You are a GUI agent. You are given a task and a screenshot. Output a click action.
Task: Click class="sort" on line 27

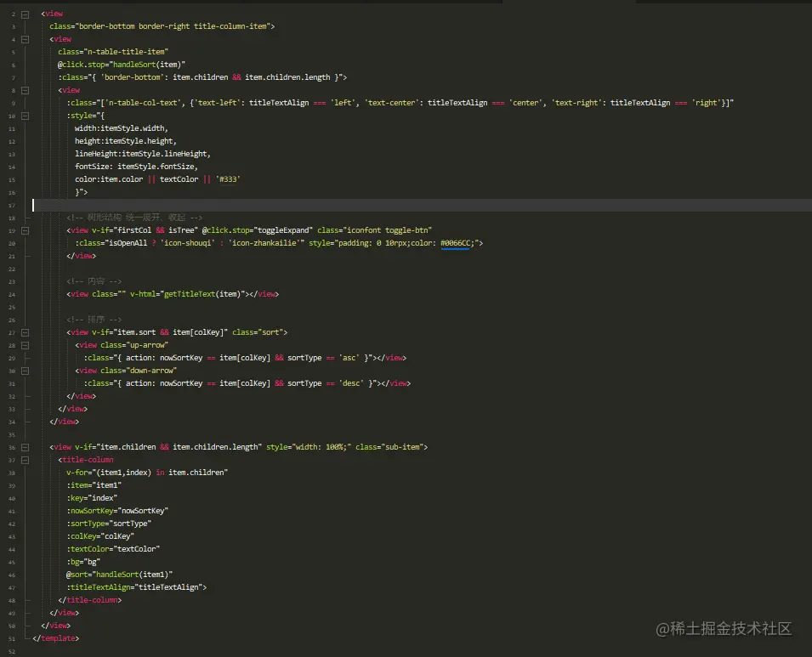point(258,332)
